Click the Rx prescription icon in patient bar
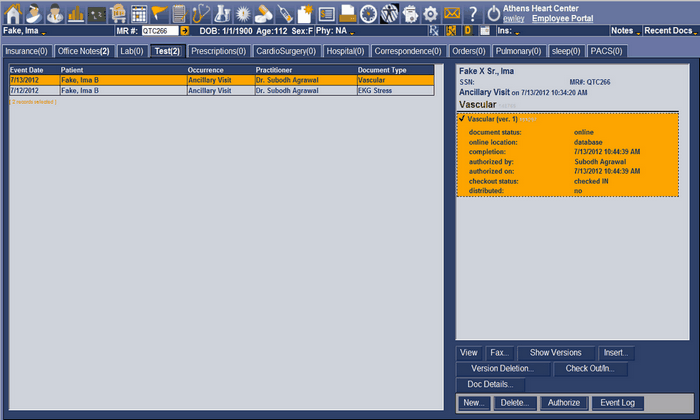The height and width of the screenshot is (420, 700). pyautogui.click(x=434, y=31)
